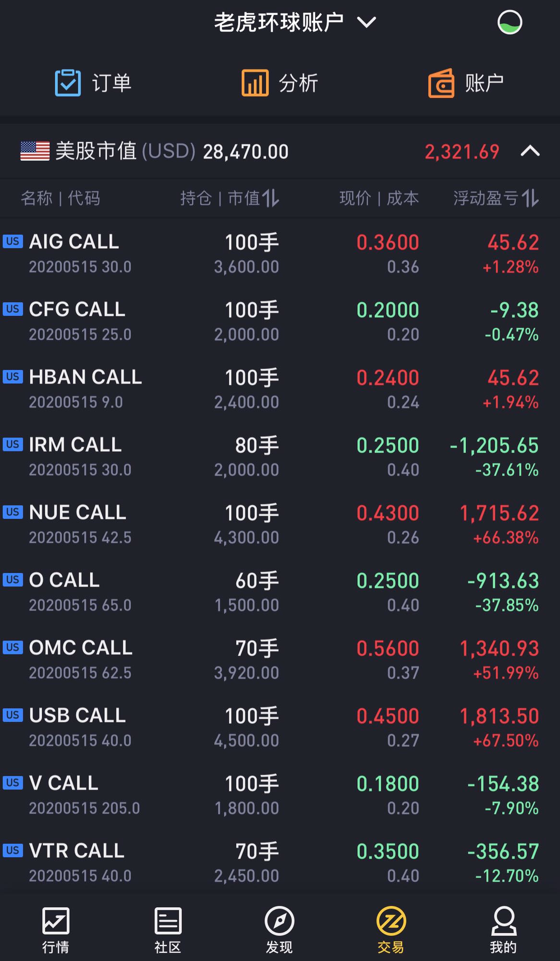Open the 老虎环球账户 account dropdown

tap(295, 23)
